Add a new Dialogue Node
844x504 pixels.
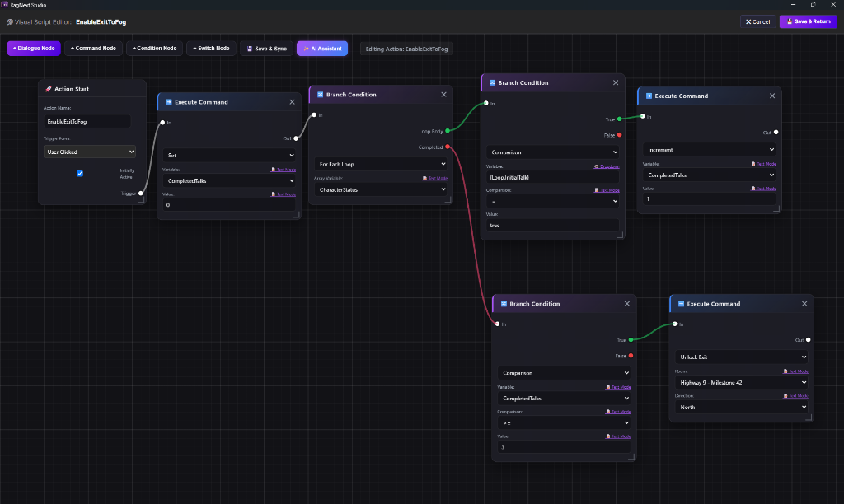point(33,49)
